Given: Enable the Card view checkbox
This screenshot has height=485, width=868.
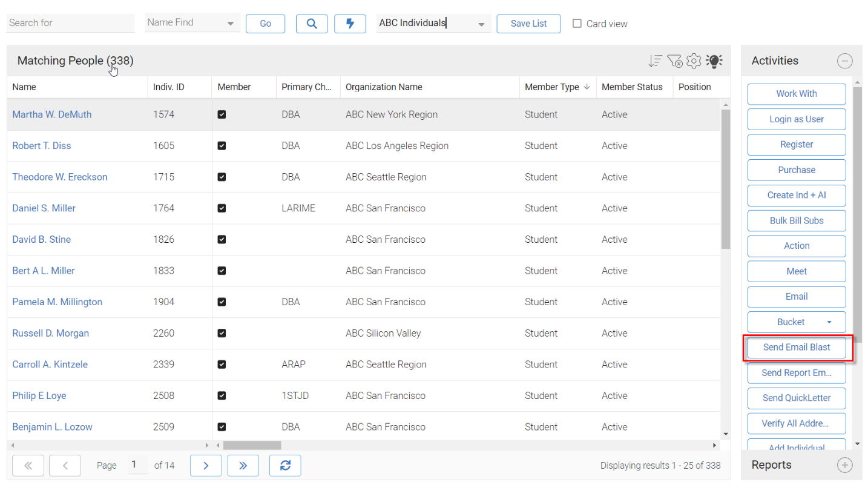Looking at the screenshot, I should coord(577,24).
